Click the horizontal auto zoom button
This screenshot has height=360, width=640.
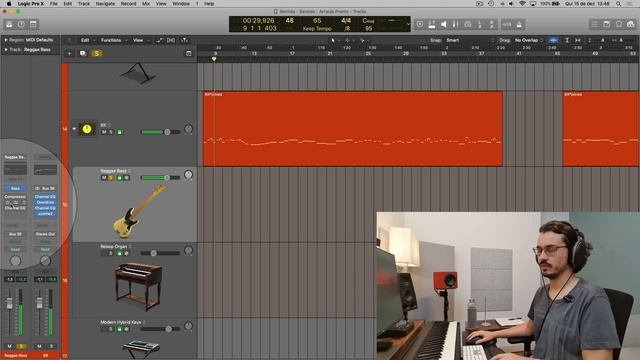tap(578, 40)
